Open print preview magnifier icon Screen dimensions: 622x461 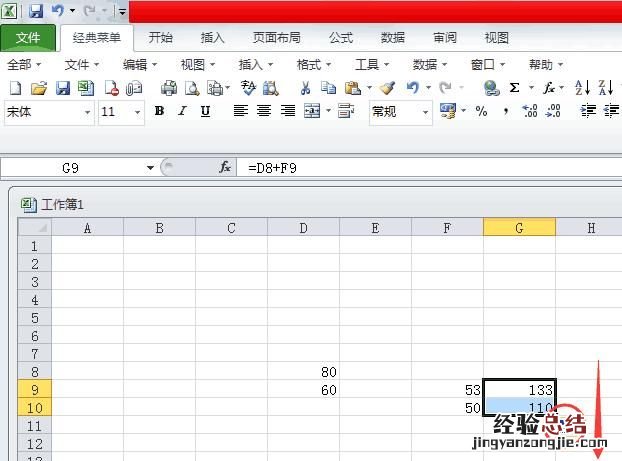192,88
